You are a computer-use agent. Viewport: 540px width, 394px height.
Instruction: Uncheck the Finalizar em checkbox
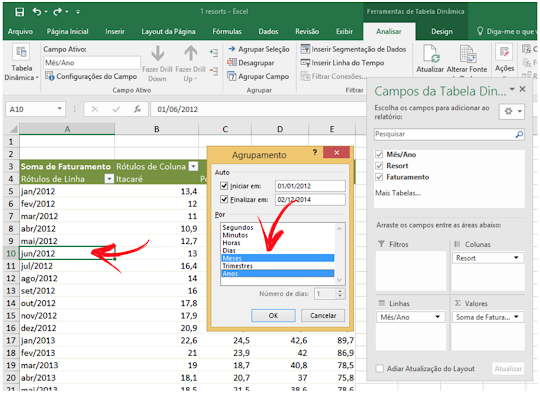click(x=224, y=199)
